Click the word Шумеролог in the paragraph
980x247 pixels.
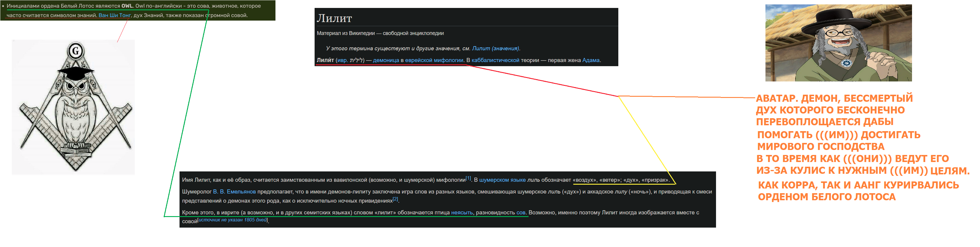[x=197, y=191]
